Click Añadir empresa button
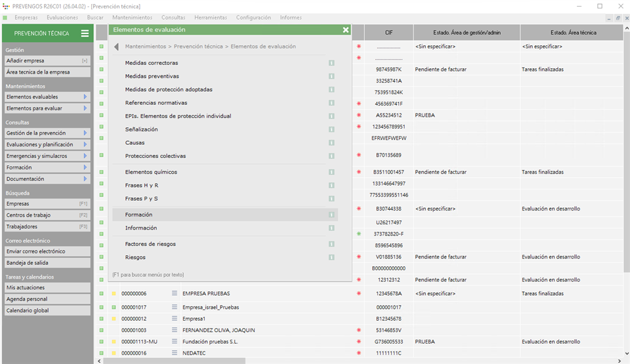Viewport: 630px width, 364px height. coord(46,61)
